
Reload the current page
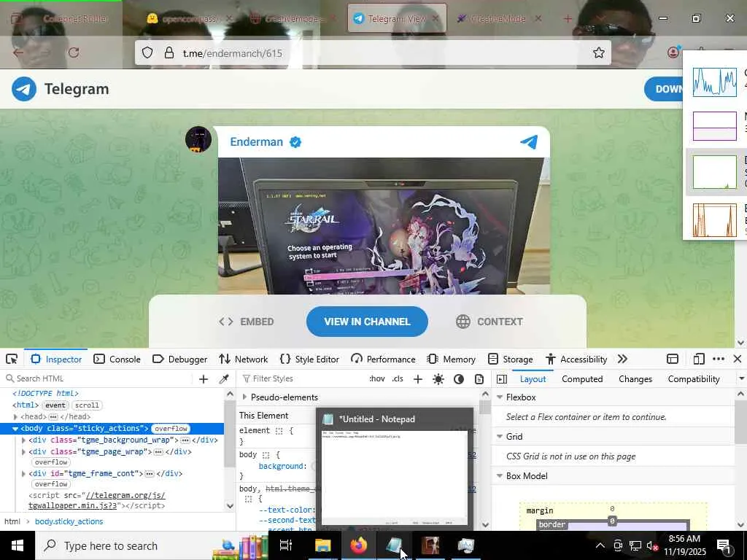point(74,52)
